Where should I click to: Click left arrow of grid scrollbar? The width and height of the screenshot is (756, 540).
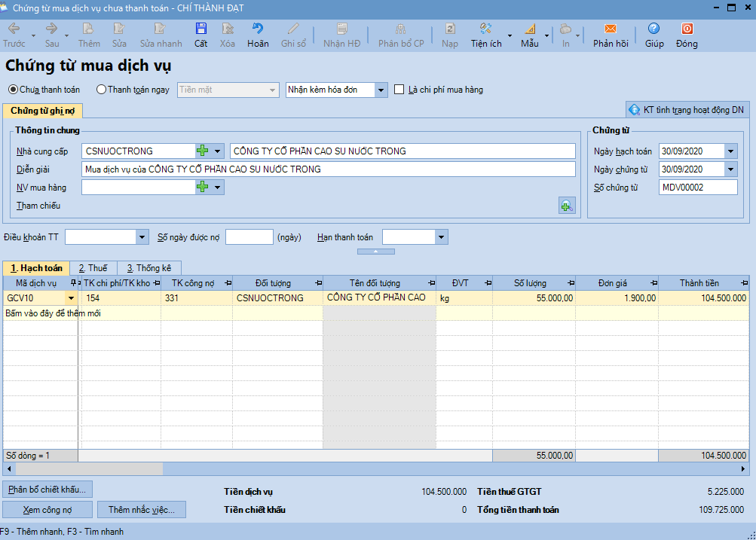point(9,468)
